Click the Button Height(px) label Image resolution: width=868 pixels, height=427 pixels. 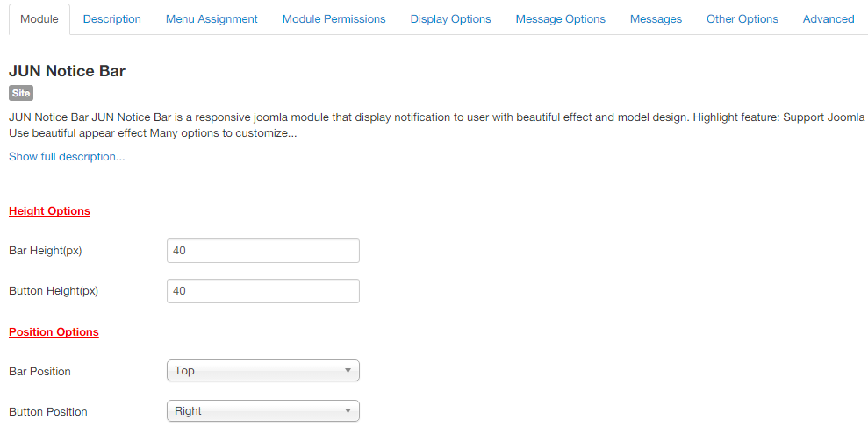point(54,291)
